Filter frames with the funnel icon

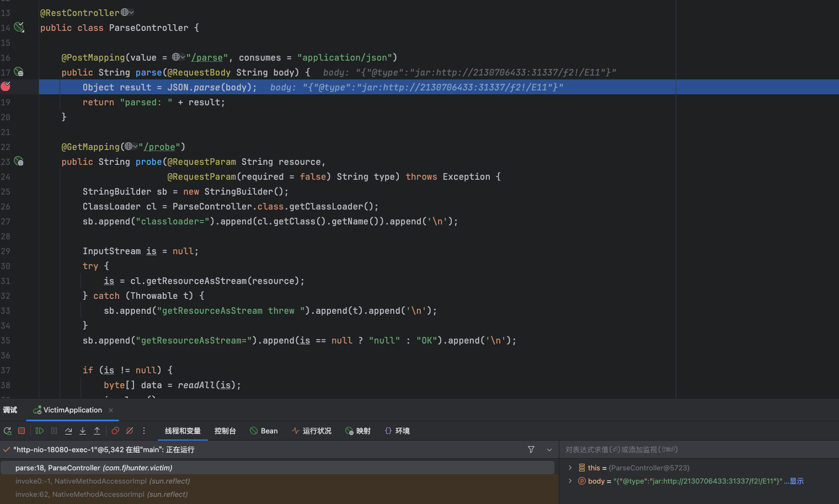tap(531, 449)
